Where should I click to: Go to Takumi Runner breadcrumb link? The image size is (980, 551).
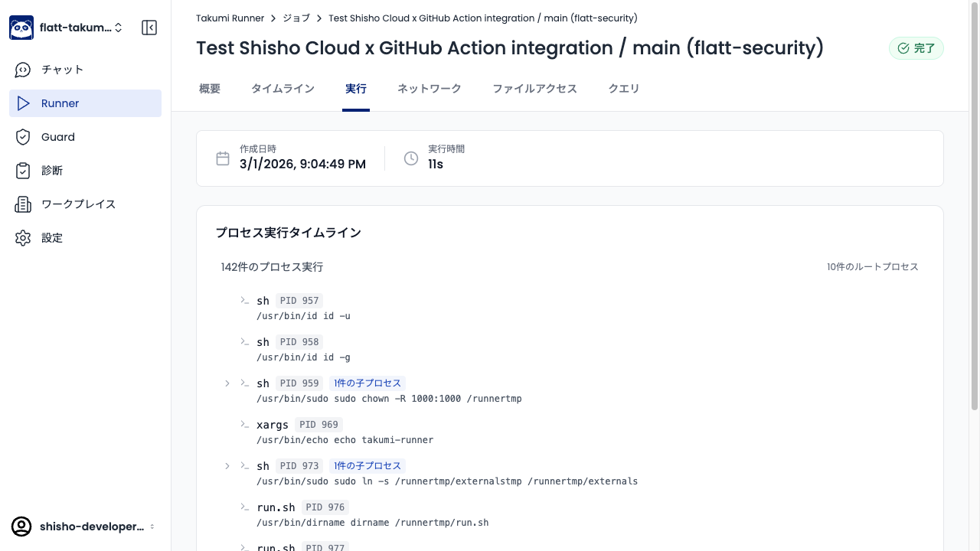pos(230,18)
